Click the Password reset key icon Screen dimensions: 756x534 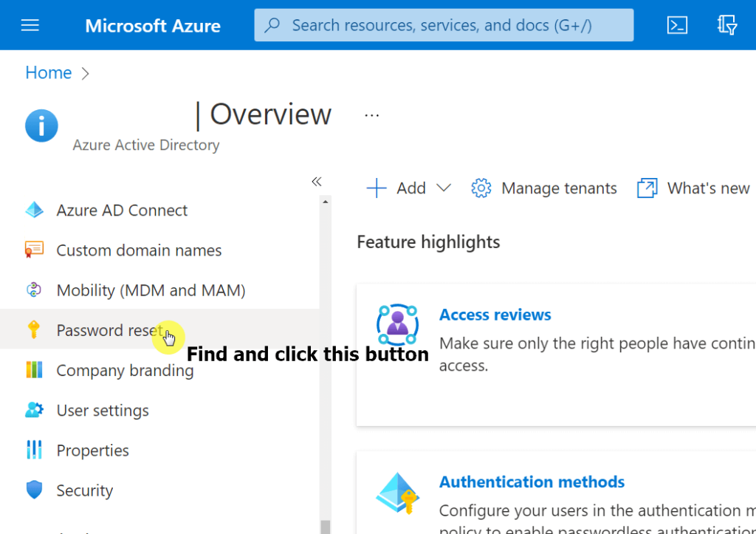point(34,329)
